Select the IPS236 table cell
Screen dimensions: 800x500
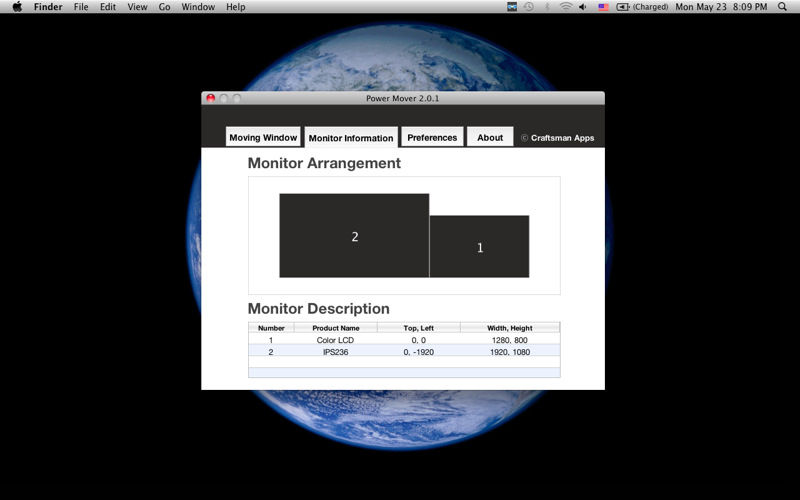click(335, 352)
